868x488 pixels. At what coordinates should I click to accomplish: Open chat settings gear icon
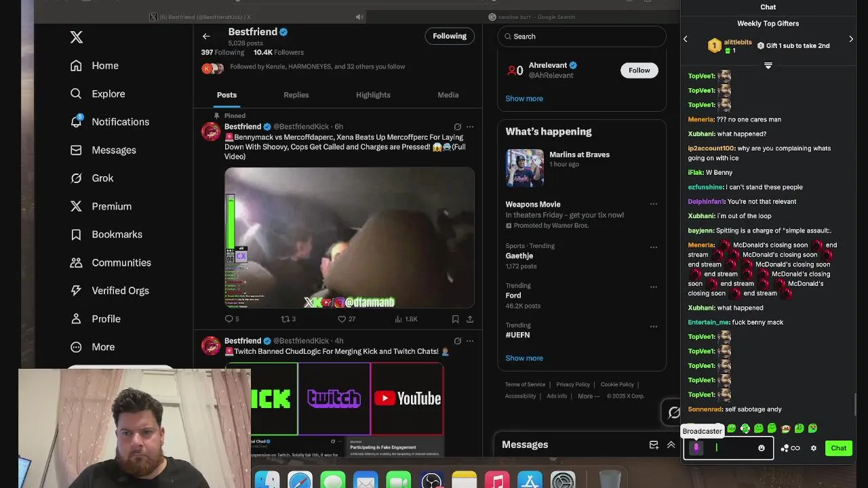(x=814, y=448)
